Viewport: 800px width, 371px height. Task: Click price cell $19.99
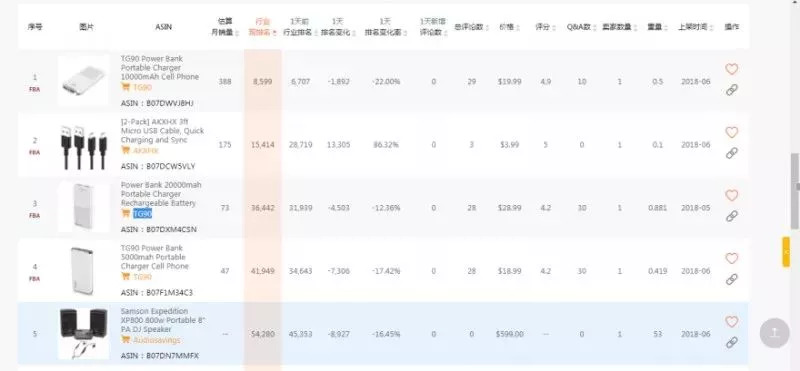[509, 82]
